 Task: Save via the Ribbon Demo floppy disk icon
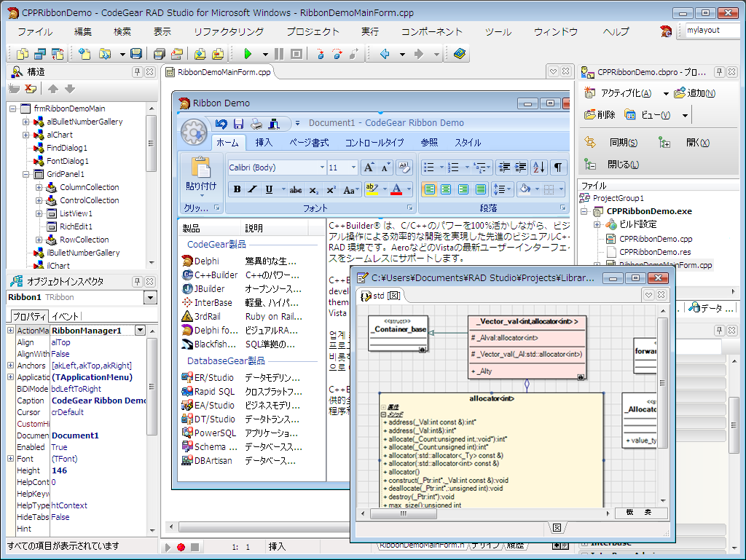[x=238, y=124]
